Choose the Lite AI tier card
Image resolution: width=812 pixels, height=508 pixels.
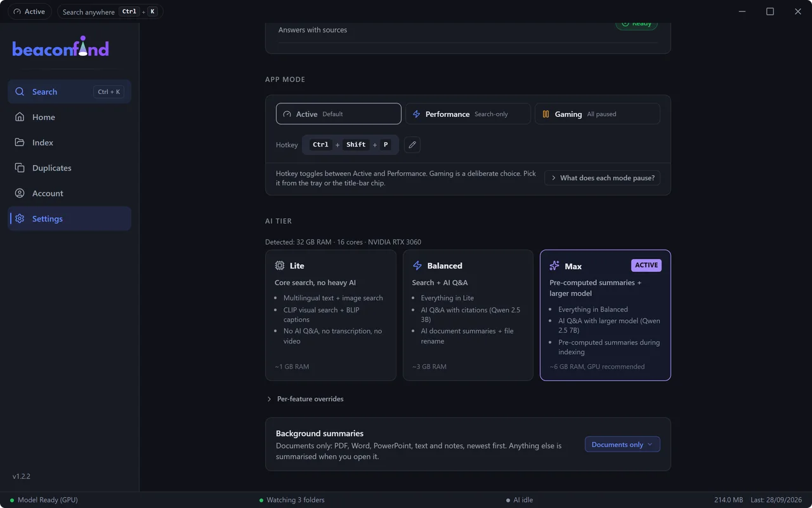pos(331,316)
